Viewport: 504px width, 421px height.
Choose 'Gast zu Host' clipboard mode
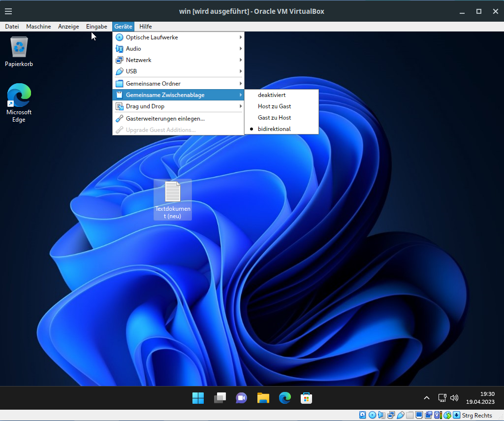pos(274,118)
